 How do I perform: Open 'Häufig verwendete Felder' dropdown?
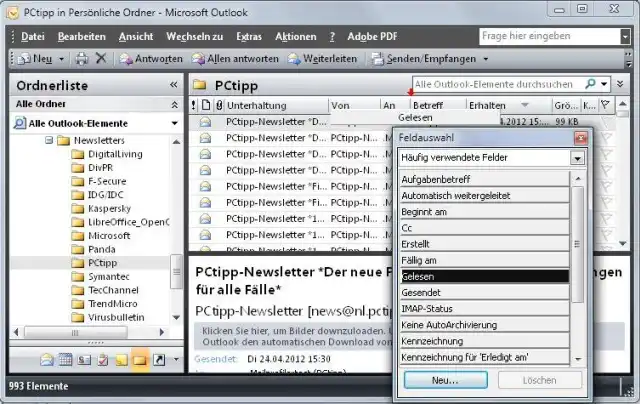(x=577, y=158)
